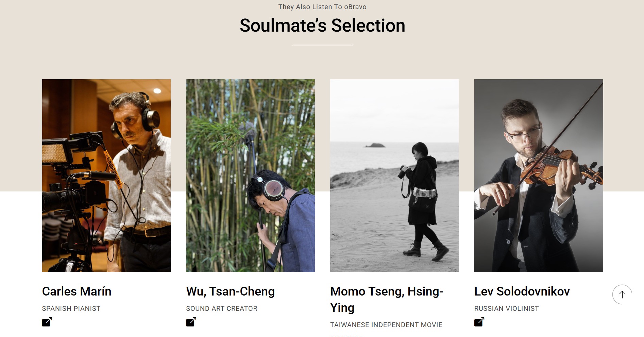This screenshot has width=644, height=337.
Task: Click the Carles Marín name heading
Action: tap(77, 291)
